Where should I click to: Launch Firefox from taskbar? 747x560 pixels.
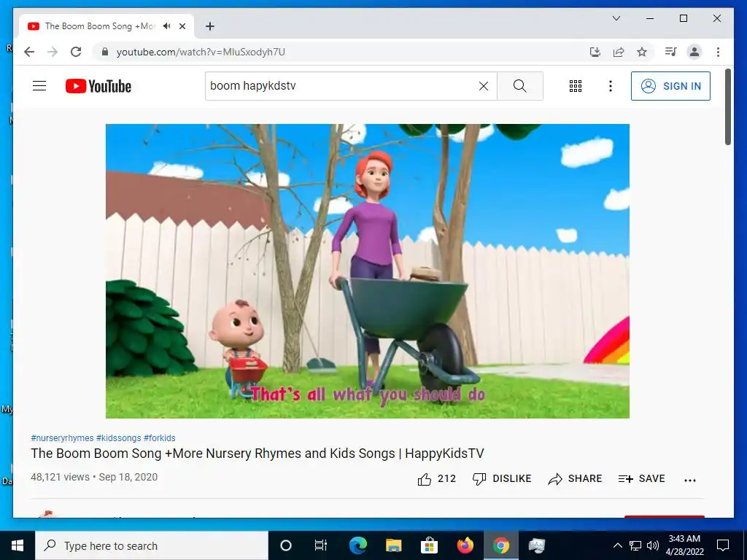pos(465,545)
